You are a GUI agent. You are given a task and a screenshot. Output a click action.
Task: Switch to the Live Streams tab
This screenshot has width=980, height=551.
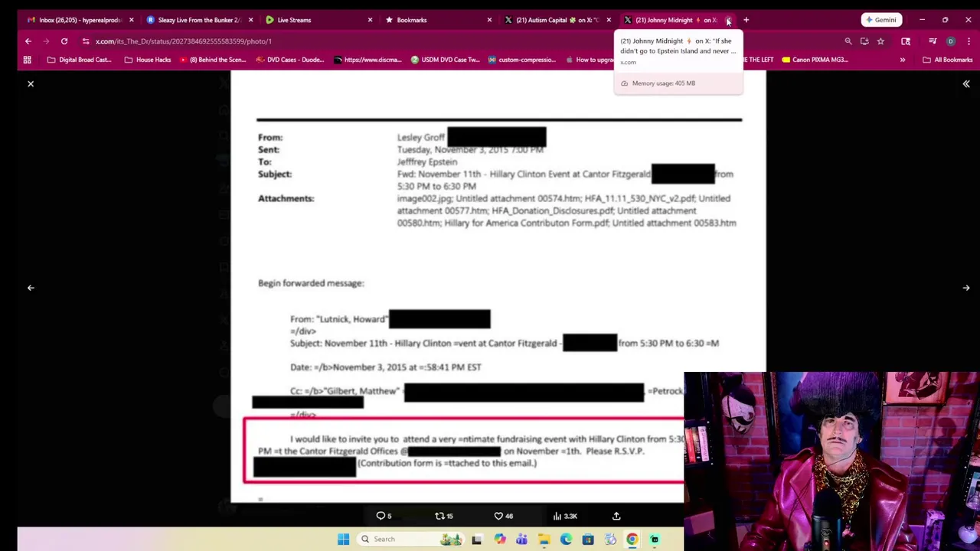tap(317, 20)
